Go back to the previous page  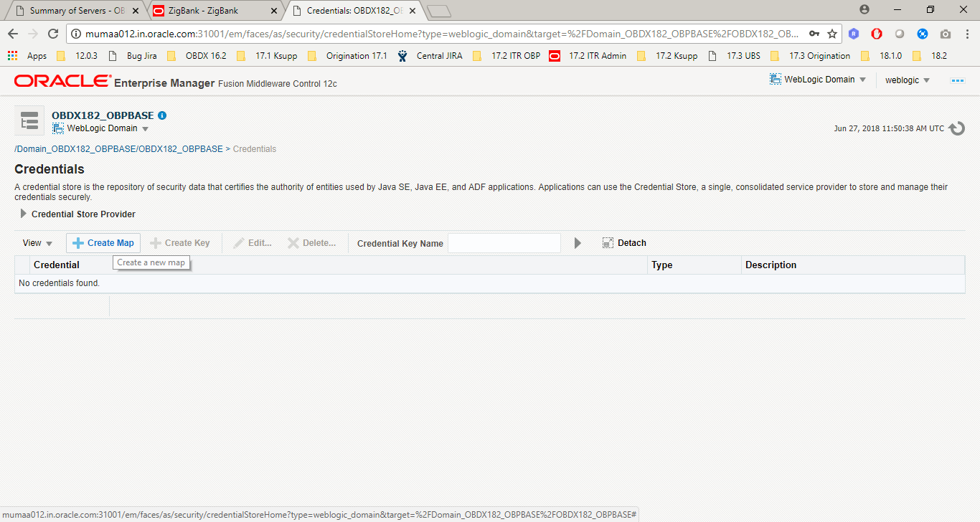pos(12,34)
